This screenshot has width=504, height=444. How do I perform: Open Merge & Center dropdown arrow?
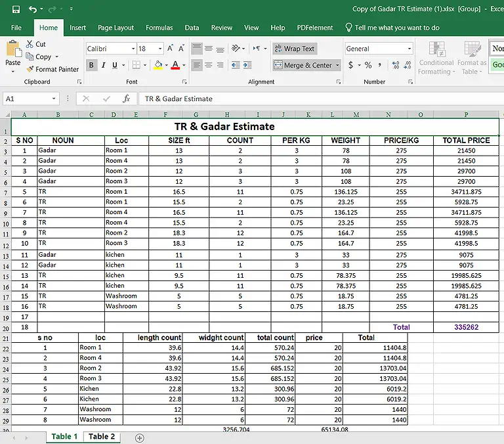[337, 65]
